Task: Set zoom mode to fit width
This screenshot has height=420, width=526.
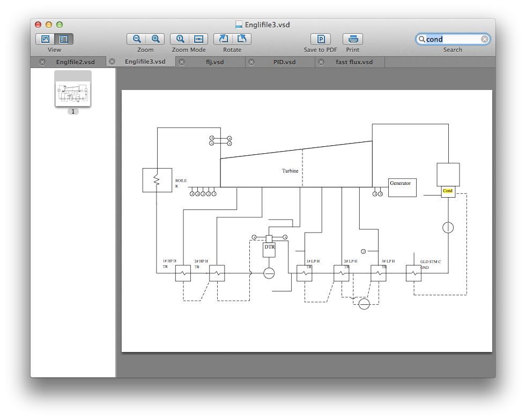Action: [199, 39]
